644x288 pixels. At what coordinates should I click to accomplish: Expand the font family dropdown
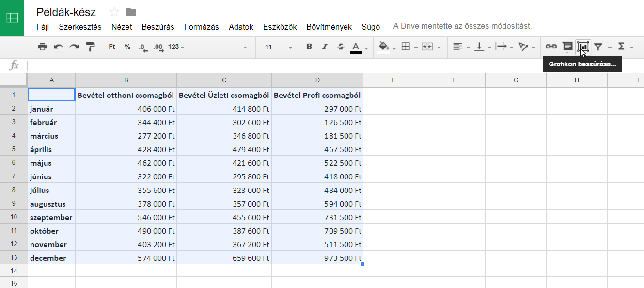tap(223, 47)
